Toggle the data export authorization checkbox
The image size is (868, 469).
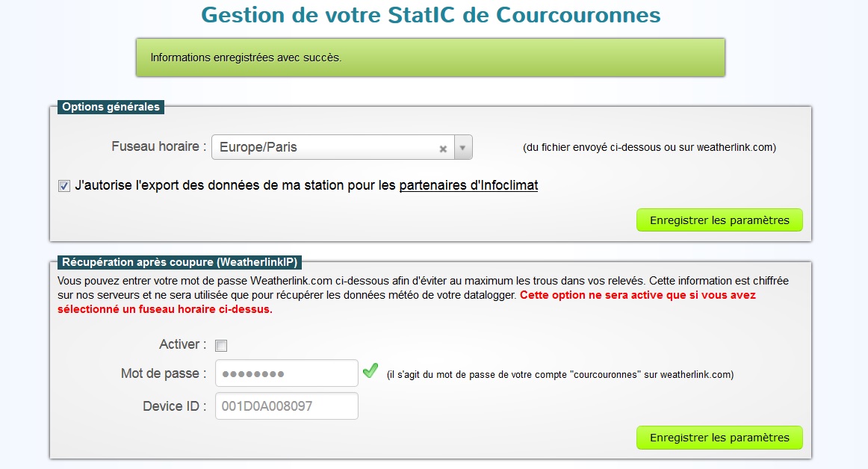point(64,186)
